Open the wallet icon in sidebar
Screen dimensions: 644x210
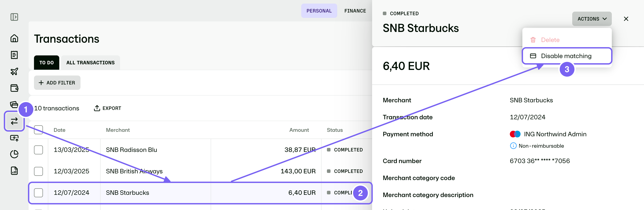coord(14,88)
